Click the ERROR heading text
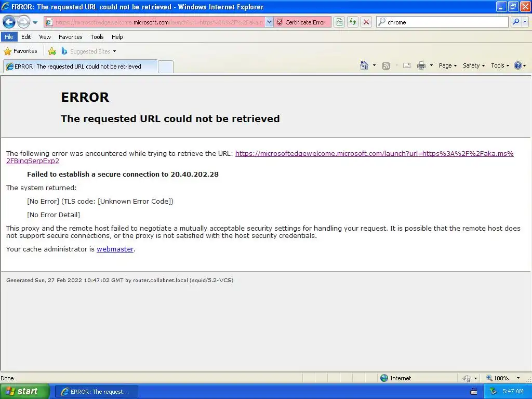This screenshot has width=532, height=399. point(85,97)
